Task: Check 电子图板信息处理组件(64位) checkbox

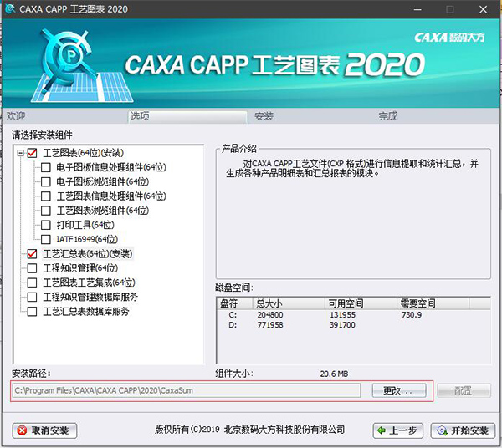Action: 46,167
